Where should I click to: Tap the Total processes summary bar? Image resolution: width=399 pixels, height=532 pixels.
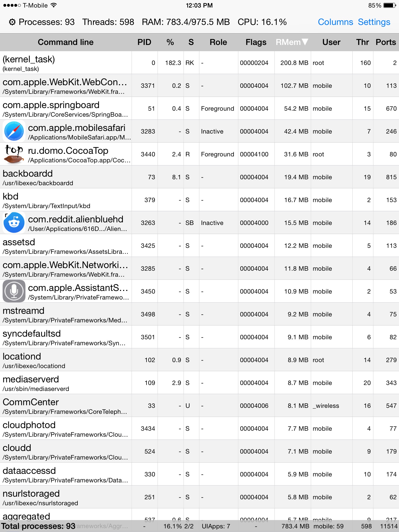[199, 526]
